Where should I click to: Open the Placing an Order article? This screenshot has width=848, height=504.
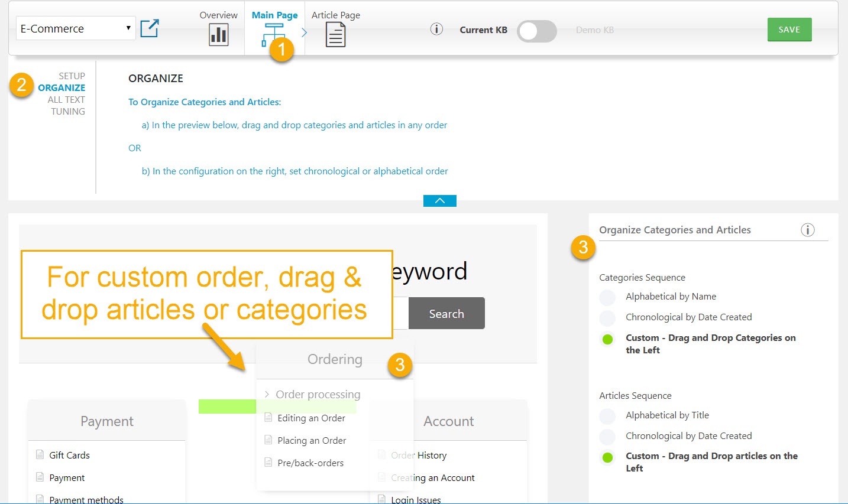(x=312, y=440)
